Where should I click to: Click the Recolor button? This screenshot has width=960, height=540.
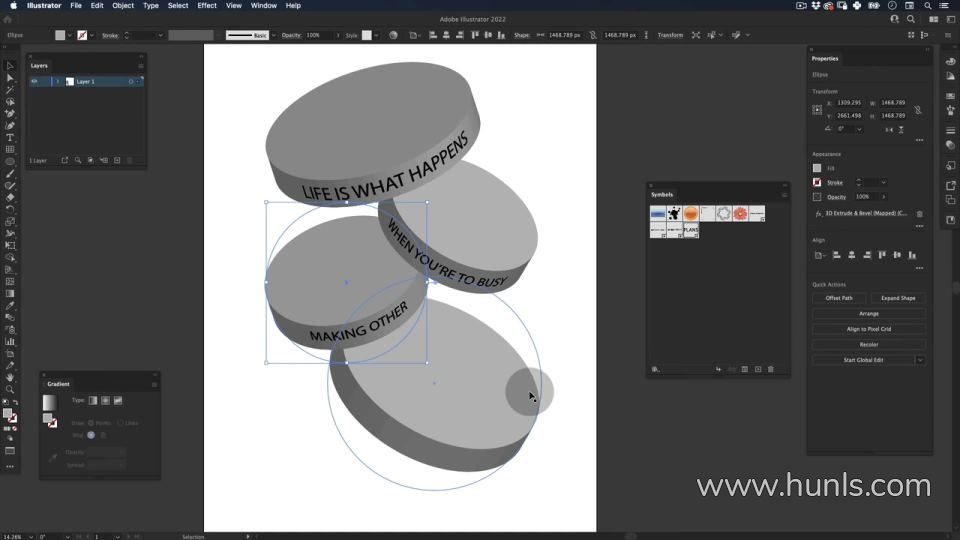point(868,344)
